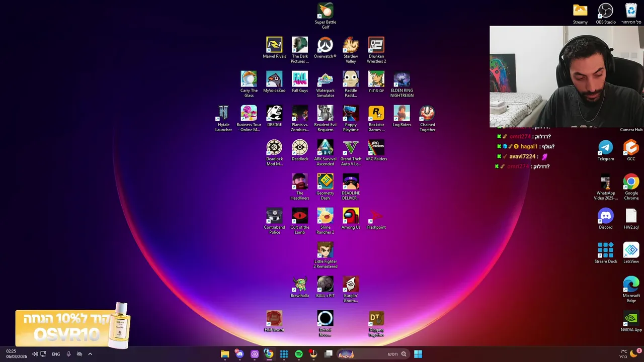This screenshot has height=362, width=644.
Task: Open the Streamy folder on desktop
Action: [580, 14]
